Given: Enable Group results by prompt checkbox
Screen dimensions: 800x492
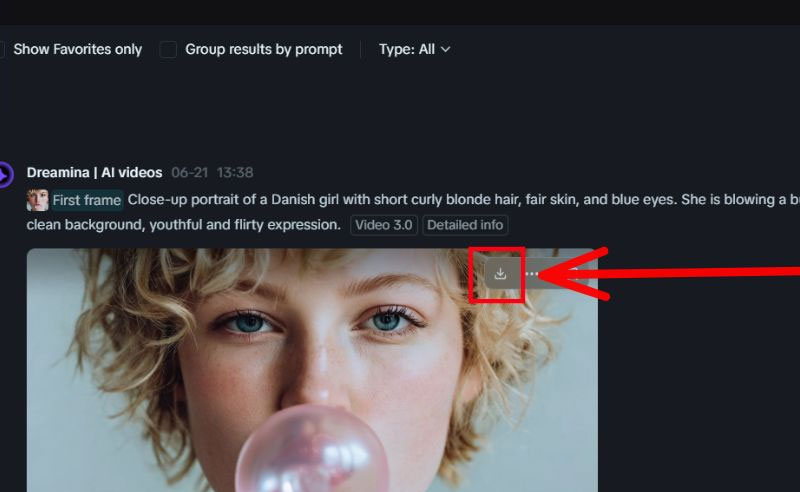Looking at the screenshot, I should [x=168, y=50].
